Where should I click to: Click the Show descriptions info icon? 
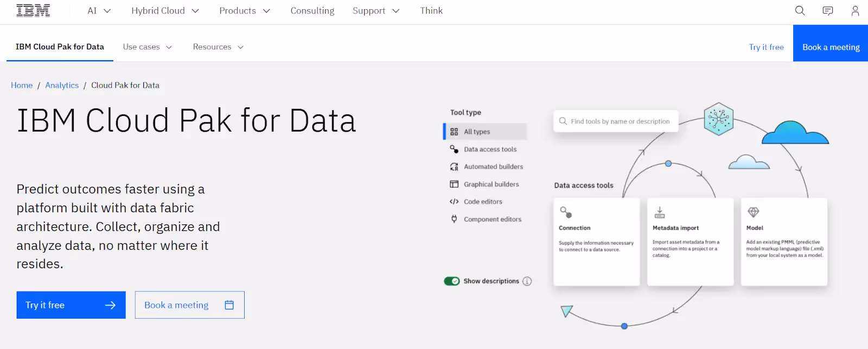pos(527,281)
